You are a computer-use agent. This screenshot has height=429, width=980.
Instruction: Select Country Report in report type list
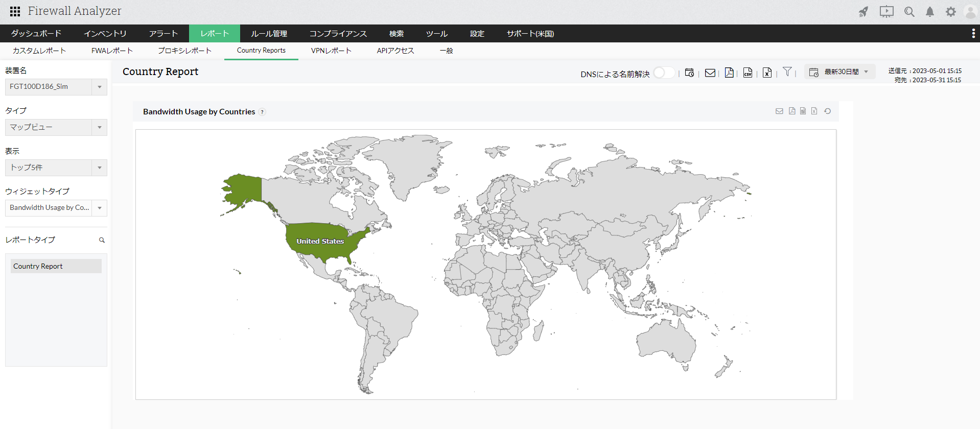(56, 266)
